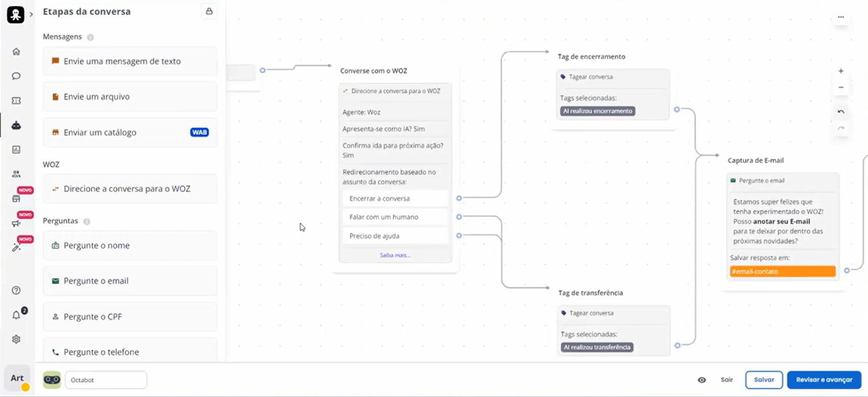Click the Octobot name input field
This screenshot has width=868, height=397.
point(105,380)
